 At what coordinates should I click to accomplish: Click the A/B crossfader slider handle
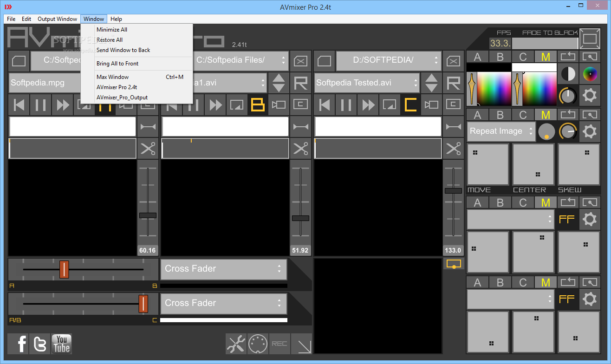coord(64,269)
